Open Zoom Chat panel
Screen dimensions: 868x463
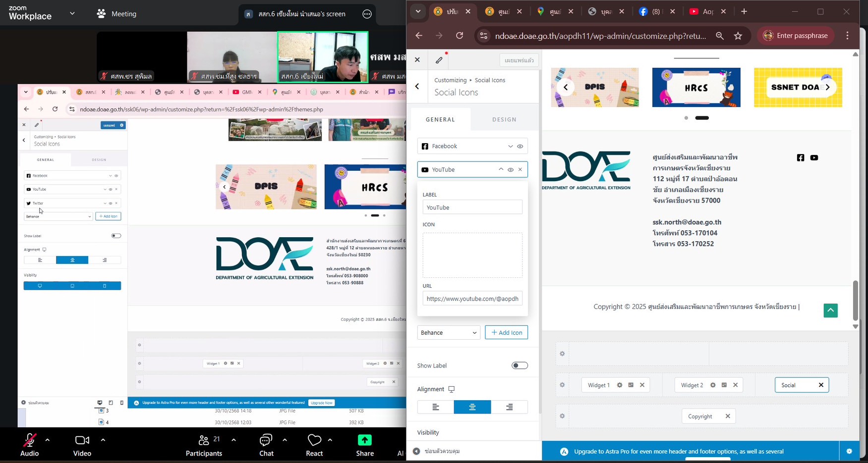point(266,445)
